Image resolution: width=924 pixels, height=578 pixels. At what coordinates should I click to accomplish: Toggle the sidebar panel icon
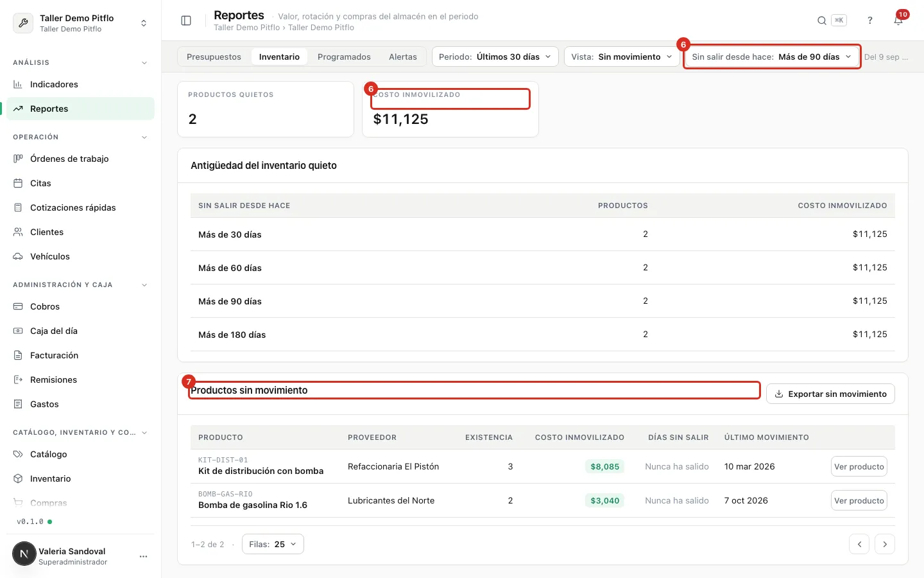click(x=186, y=21)
